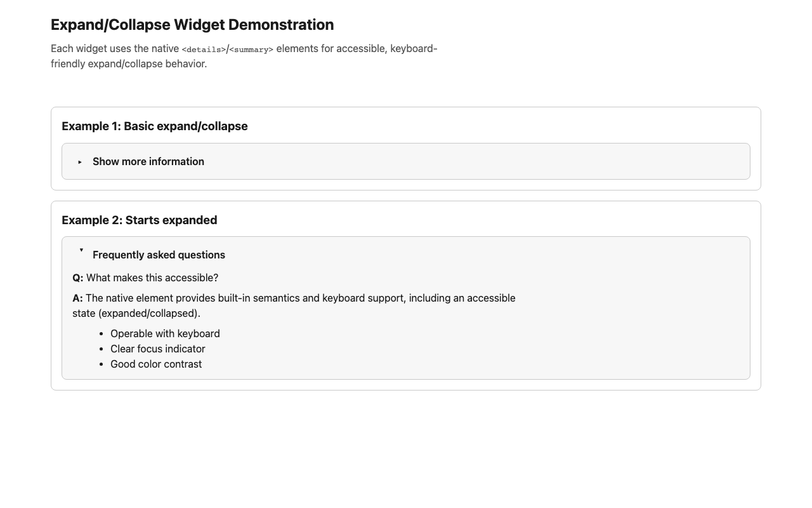812x508 pixels.
Task: Click the 'Good color contrast' list item
Action: [x=156, y=364]
